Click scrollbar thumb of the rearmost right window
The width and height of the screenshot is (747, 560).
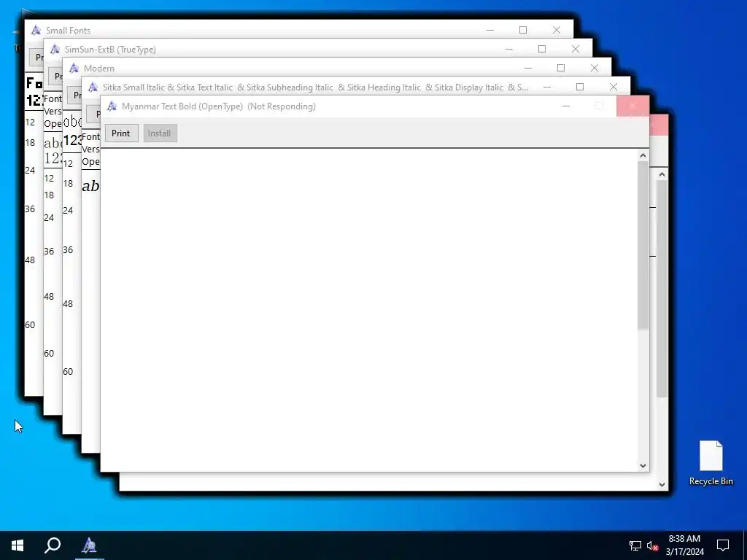click(662, 288)
